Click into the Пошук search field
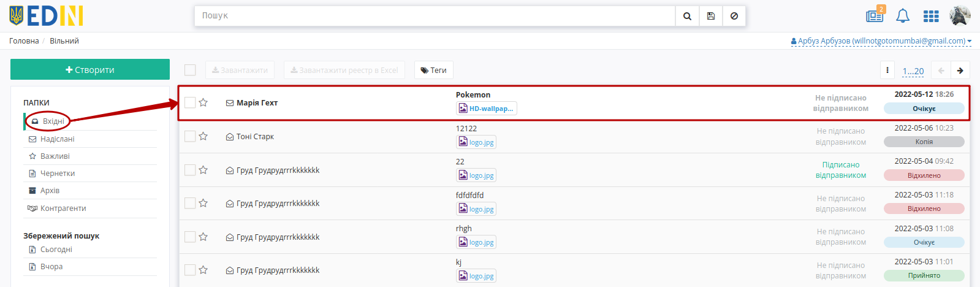980x287 pixels. tap(435, 16)
